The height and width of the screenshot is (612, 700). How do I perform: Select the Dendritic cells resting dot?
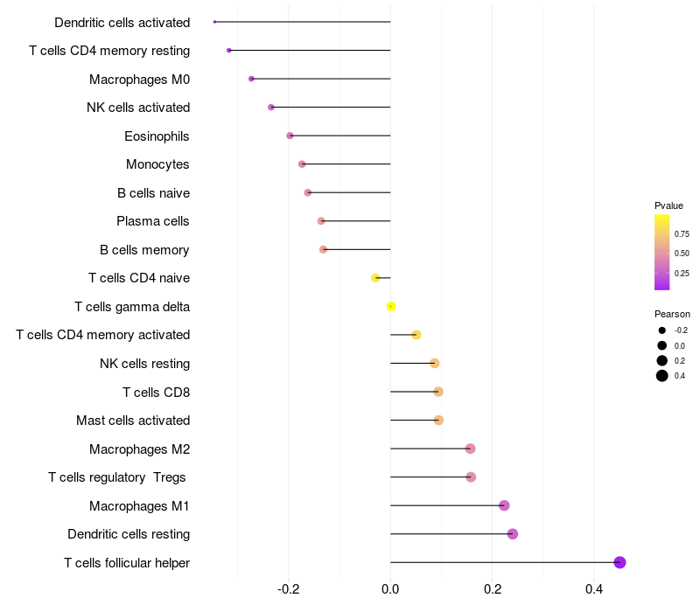[x=513, y=534]
